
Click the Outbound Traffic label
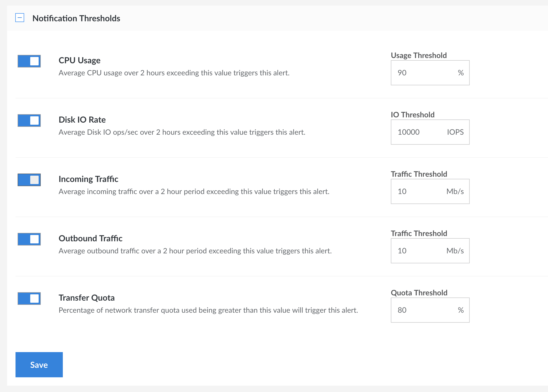(x=90, y=238)
